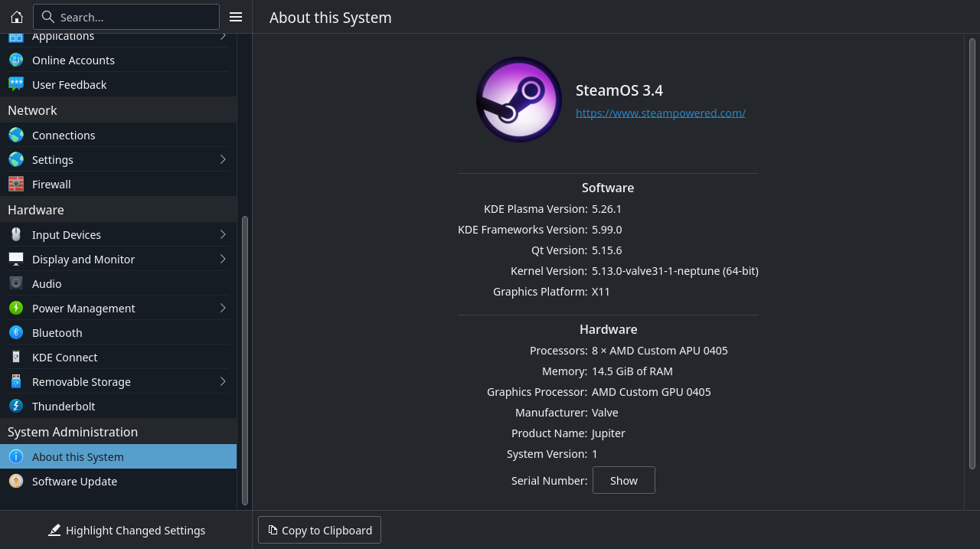The image size is (980, 549).
Task: Click the network Settings globe icon
Action: pos(16,159)
